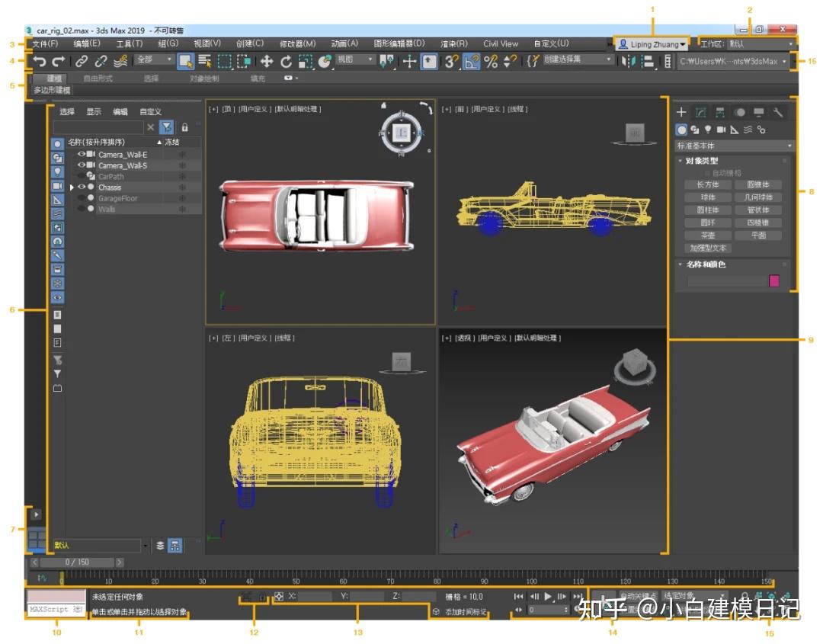Screen dimensions: 823x644
Task: Click the Undo arrow icon
Action: pyautogui.click(x=40, y=60)
